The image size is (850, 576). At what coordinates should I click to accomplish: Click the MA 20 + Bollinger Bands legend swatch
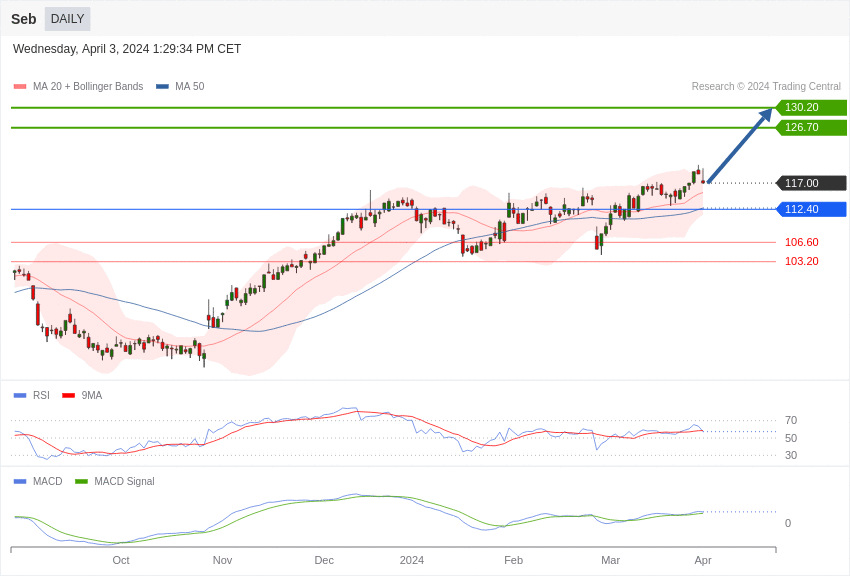click(20, 87)
